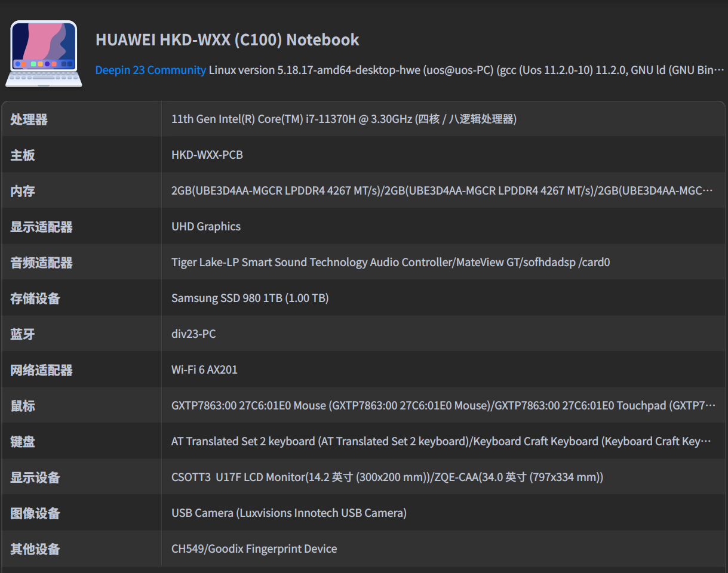728x573 pixels.
Task: Select the 图像设备 row label
Action: [35, 513]
